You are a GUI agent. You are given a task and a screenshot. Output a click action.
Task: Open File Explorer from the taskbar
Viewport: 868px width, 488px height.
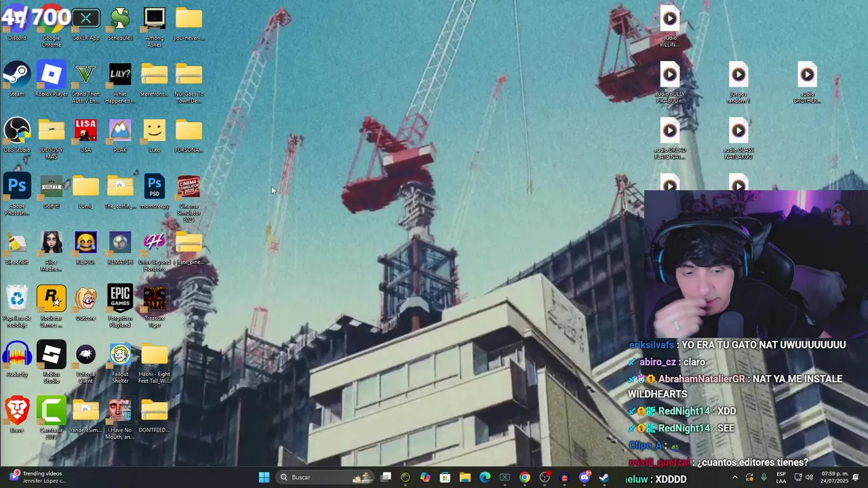465,477
